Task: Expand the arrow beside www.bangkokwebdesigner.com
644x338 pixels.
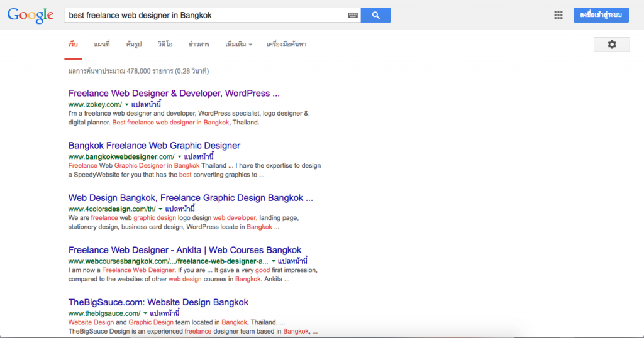Action: pos(179,156)
